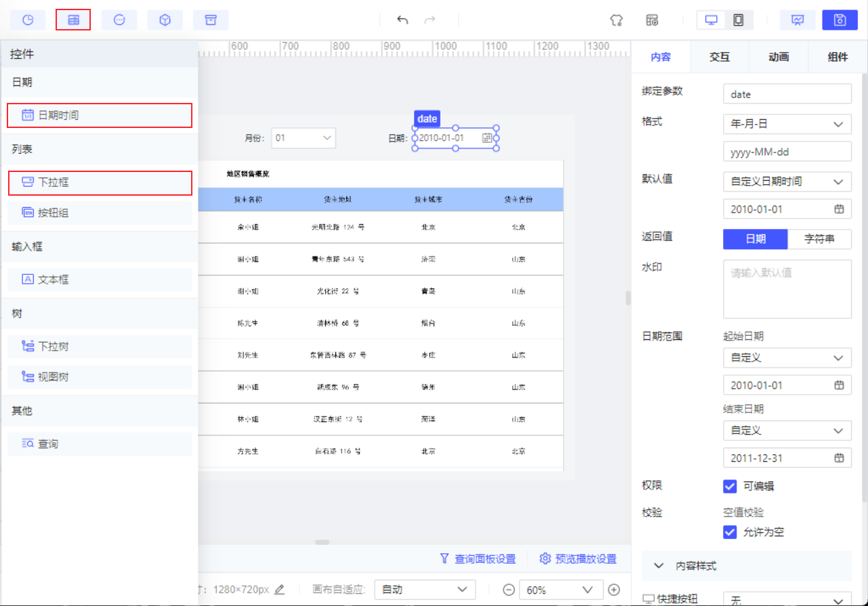This screenshot has width=868, height=606.
Task: Open the 60% zoom level dropdown
Action: (x=561, y=590)
